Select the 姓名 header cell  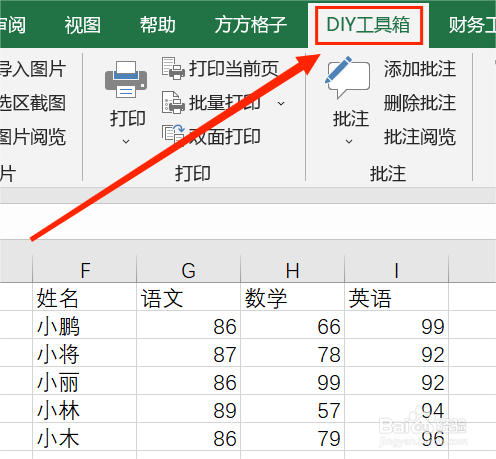[85, 297]
